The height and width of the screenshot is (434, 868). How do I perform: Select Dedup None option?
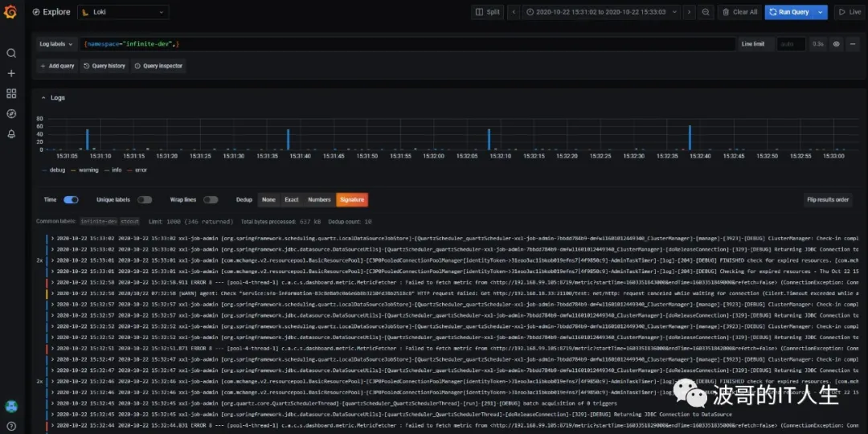(x=268, y=200)
